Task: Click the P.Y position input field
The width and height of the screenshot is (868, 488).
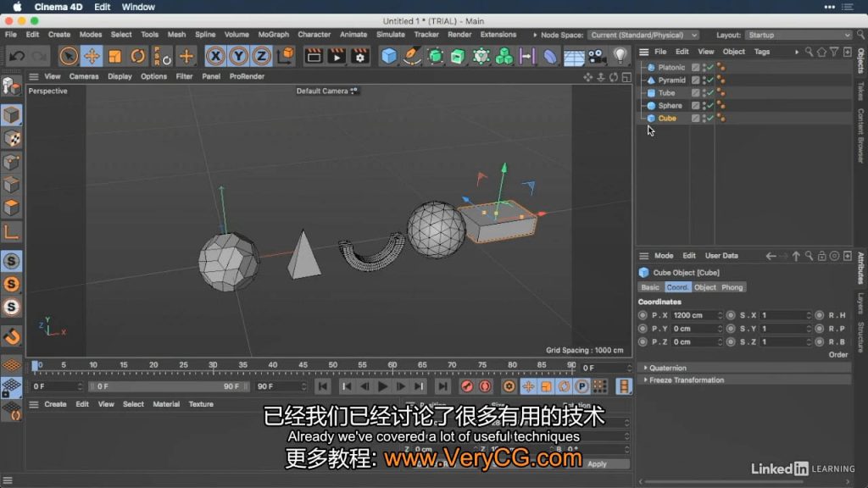Action: (693, 329)
